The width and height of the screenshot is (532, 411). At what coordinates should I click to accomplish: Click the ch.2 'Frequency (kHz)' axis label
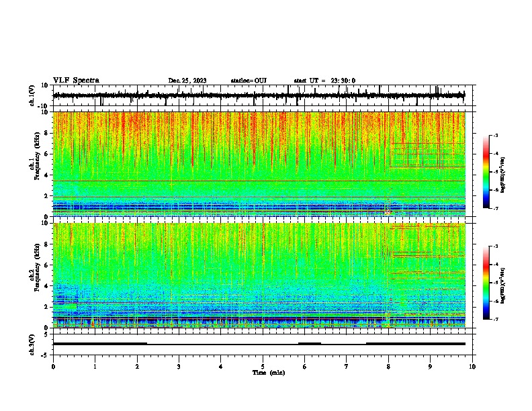coord(37,267)
